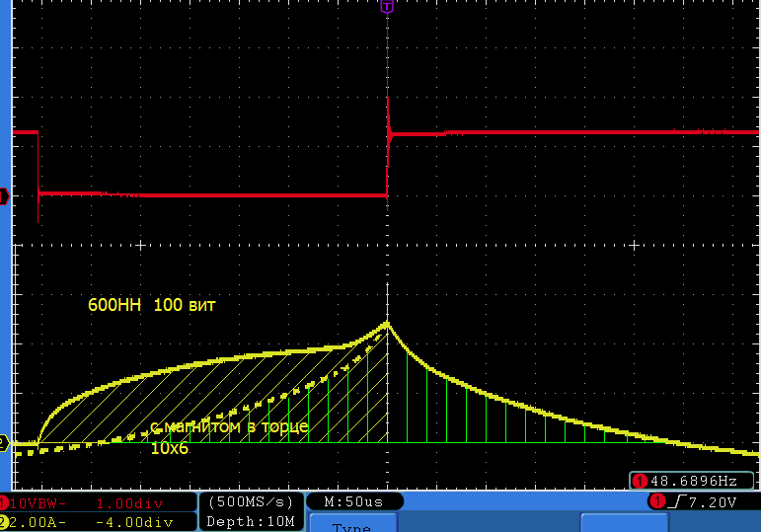This screenshot has width=761, height=532.
Task: Select the channel 1 number badge in status bar
Action: tap(5, 502)
